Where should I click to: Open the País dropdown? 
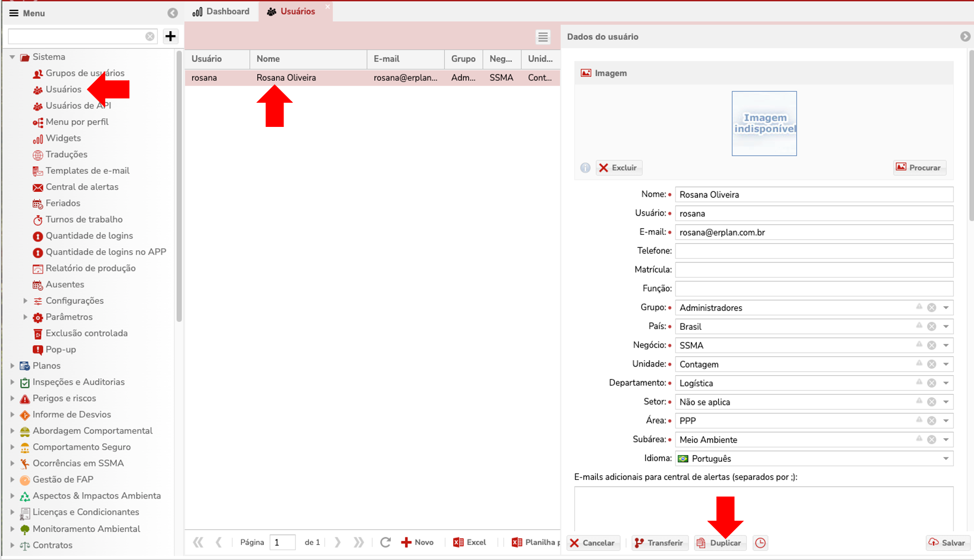pos(946,326)
